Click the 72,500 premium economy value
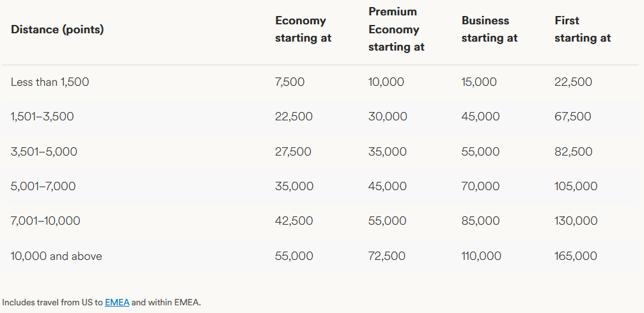This screenshot has height=313, width=644. coord(387,256)
